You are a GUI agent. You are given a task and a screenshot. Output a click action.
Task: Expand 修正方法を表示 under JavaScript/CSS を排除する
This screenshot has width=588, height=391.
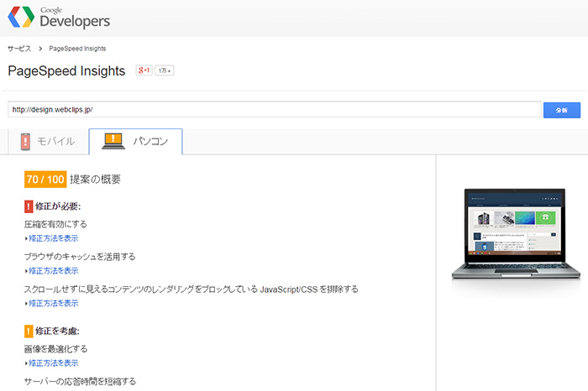pos(52,304)
